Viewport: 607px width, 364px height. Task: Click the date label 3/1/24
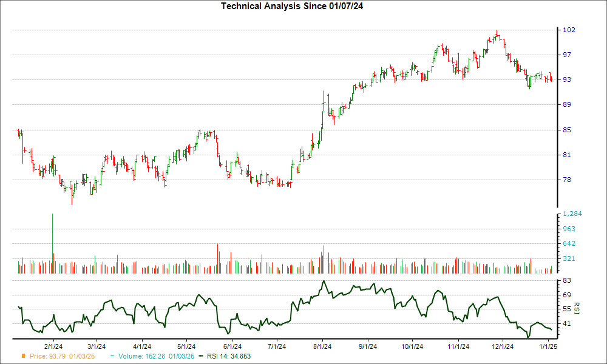97,346
